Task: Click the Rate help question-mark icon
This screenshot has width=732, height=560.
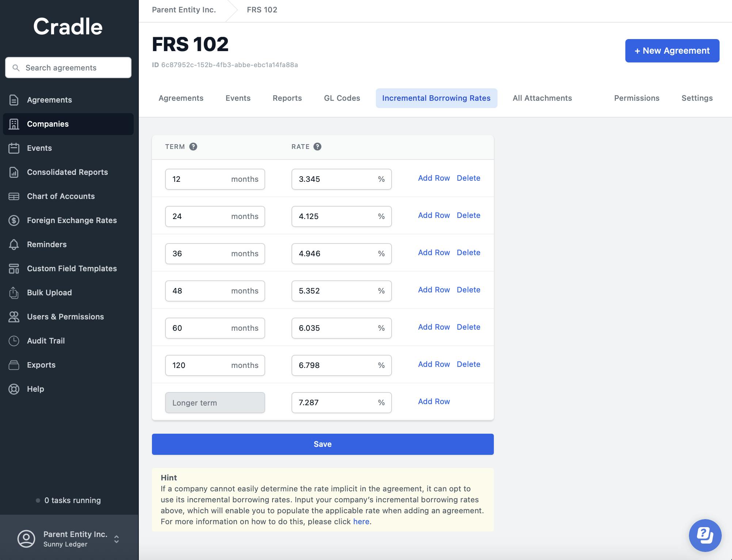Action: [317, 147]
